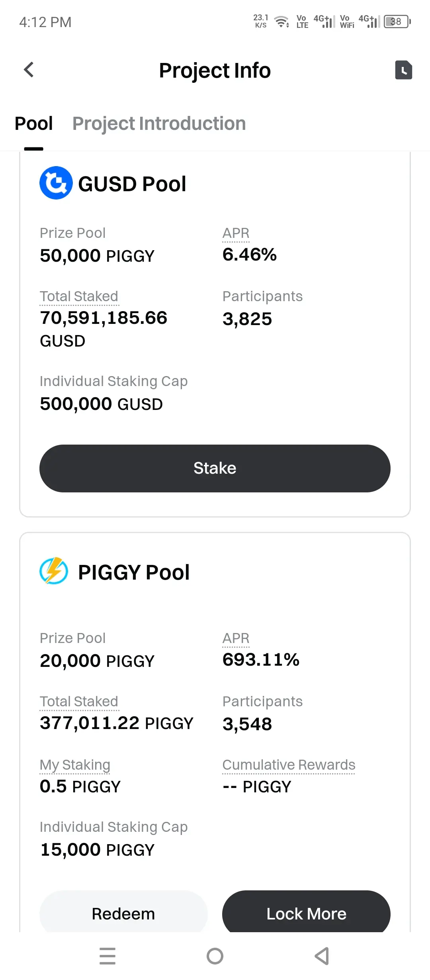Tap the PIGGY Pool APR label
This screenshot has height=980, width=430.
tap(236, 638)
